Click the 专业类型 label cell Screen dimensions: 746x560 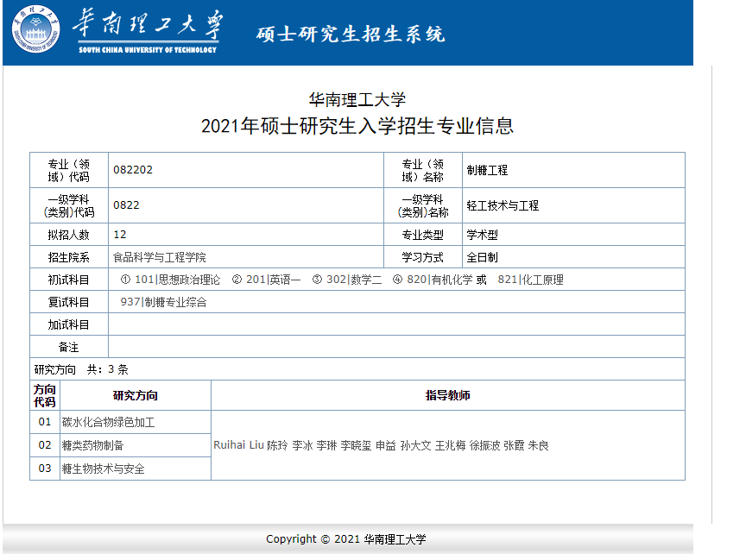(423, 235)
